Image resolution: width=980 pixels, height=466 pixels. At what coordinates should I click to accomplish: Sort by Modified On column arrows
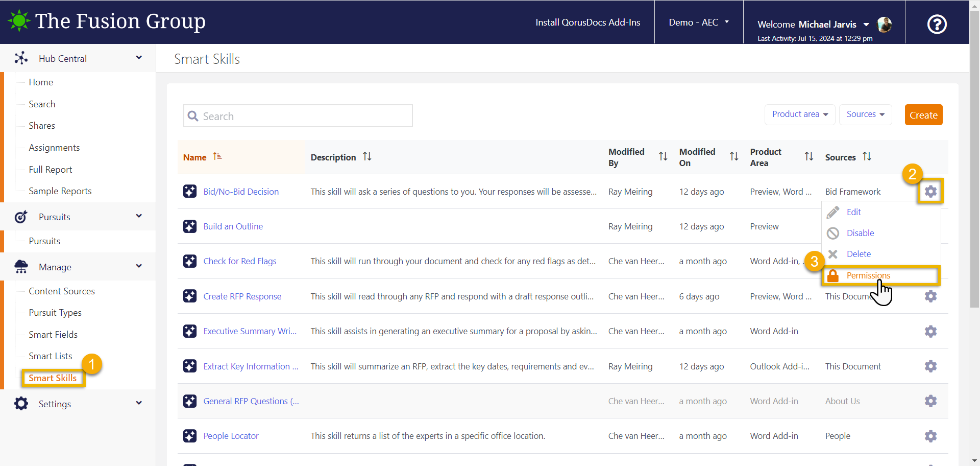click(734, 157)
